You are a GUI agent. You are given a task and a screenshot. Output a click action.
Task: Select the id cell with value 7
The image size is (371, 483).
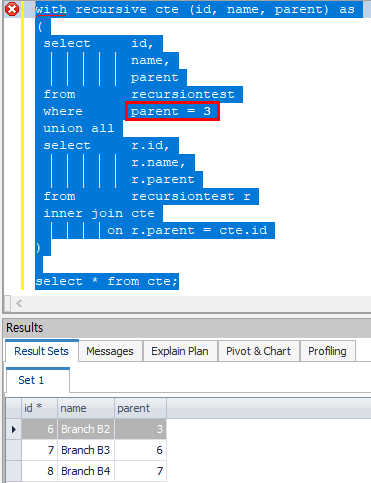pyautogui.click(x=39, y=450)
